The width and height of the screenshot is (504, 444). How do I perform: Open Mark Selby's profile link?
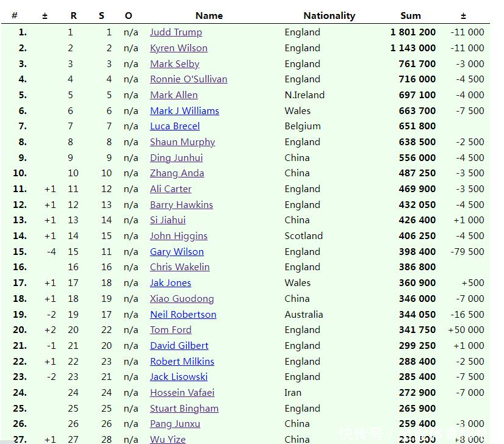click(175, 63)
